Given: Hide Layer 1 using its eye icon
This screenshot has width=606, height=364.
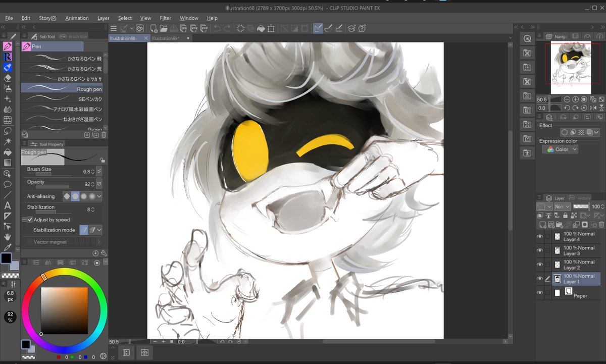Looking at the screenshot, I should point(540,279).
